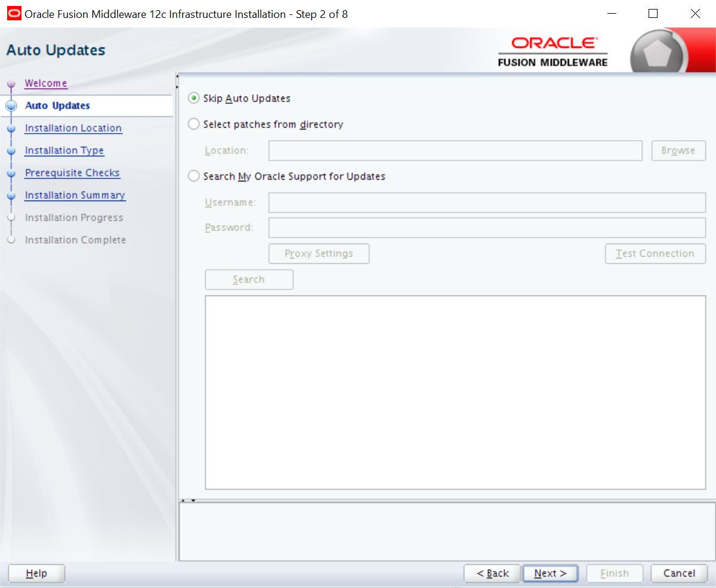Close the installer window
This screenshot has width=716, height=588.
(695, 13)
